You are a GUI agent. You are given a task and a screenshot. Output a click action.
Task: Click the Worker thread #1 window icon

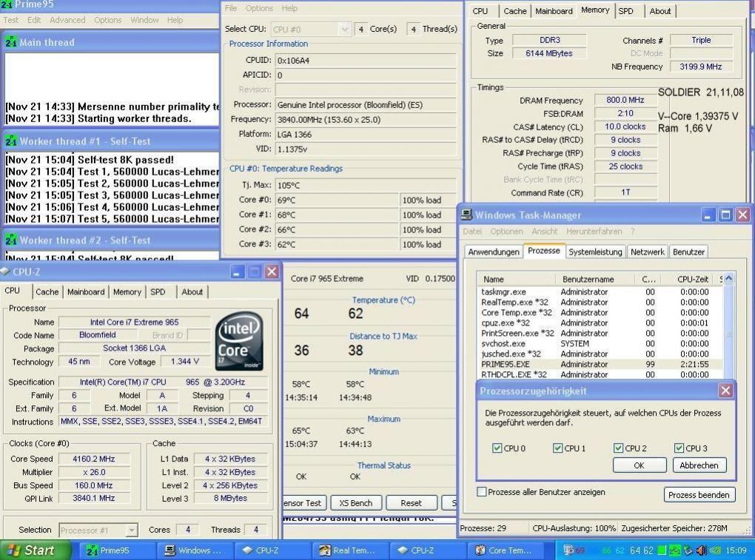(11, 141)
